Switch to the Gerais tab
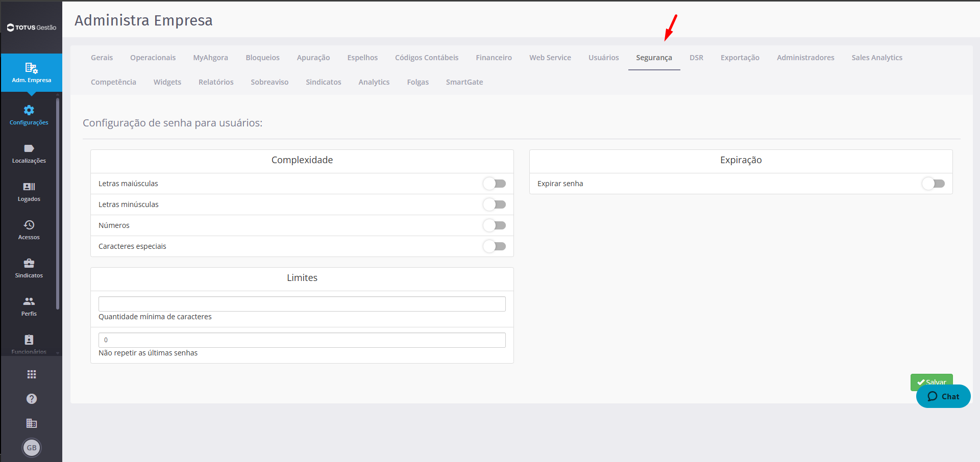 pos(102,58)
